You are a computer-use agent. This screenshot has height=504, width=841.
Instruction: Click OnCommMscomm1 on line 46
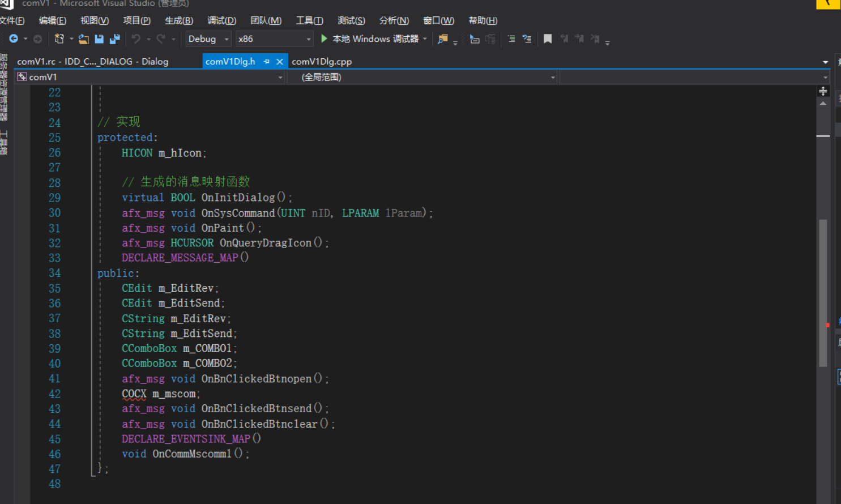[x=192, y=454]
